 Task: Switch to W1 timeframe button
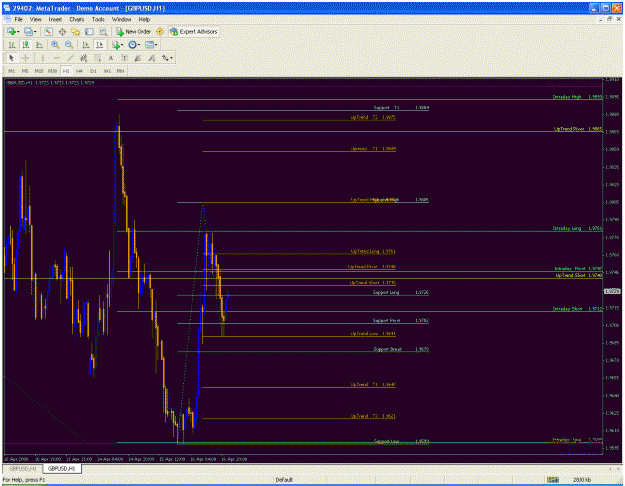107,71
